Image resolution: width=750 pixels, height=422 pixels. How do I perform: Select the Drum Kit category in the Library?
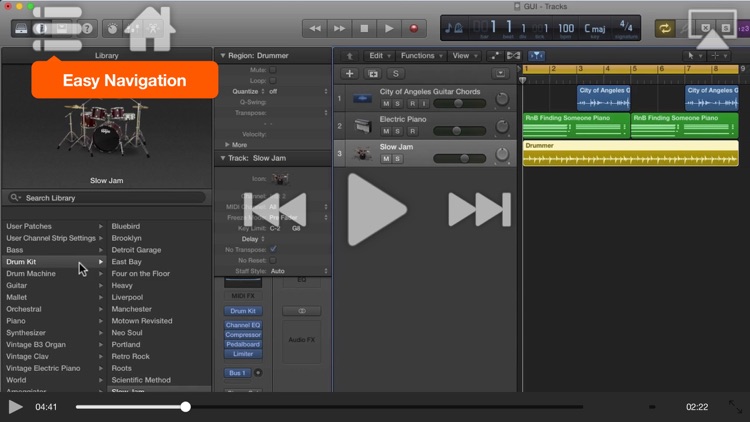click(55, 262)
